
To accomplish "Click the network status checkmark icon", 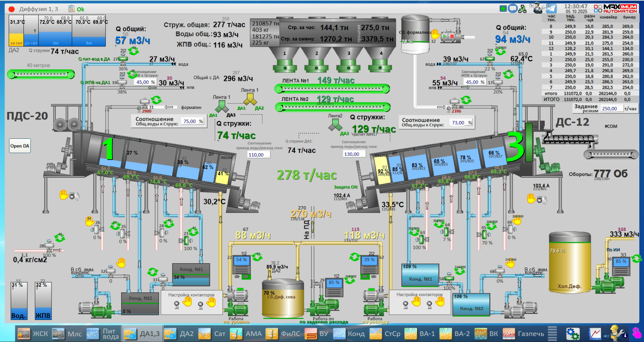I will pyautogui.click(x=522, y=9).
